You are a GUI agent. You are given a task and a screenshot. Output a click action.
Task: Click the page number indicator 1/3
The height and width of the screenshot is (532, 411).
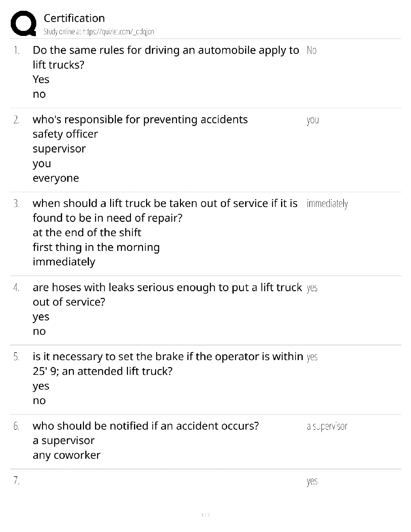(x=205, y=515)
